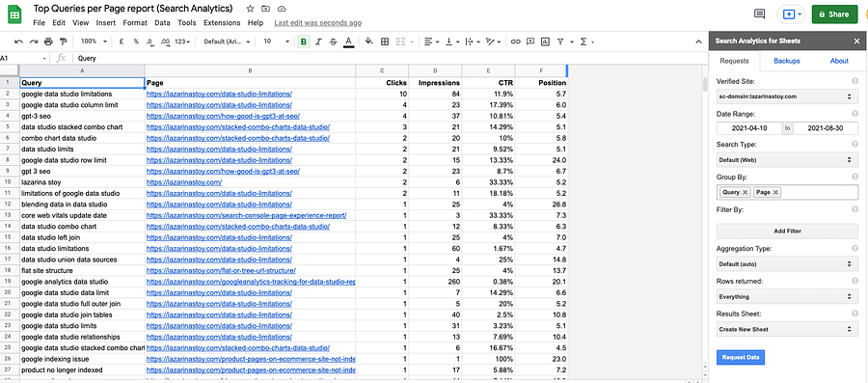868x383 pixels.
Task: Open the Borders tool
Action: [x=385, y=41]
